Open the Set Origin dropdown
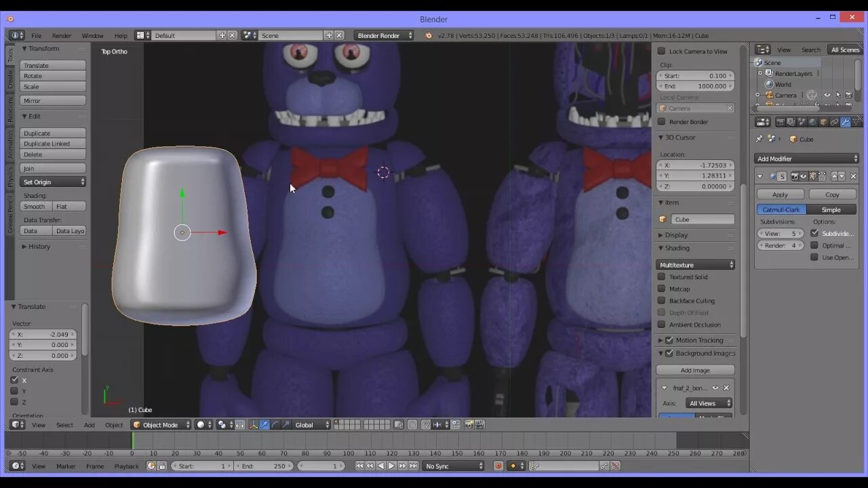 point(53,182)
